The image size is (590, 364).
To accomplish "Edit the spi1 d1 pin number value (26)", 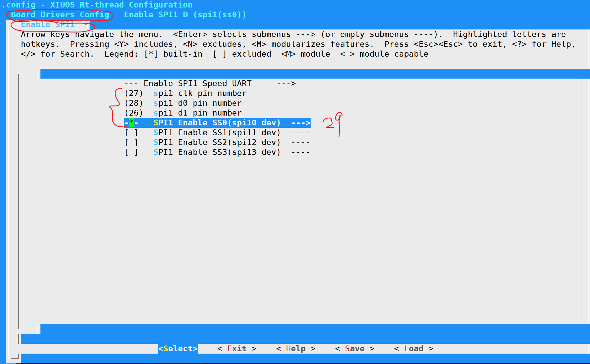I will tap(134, 113).
